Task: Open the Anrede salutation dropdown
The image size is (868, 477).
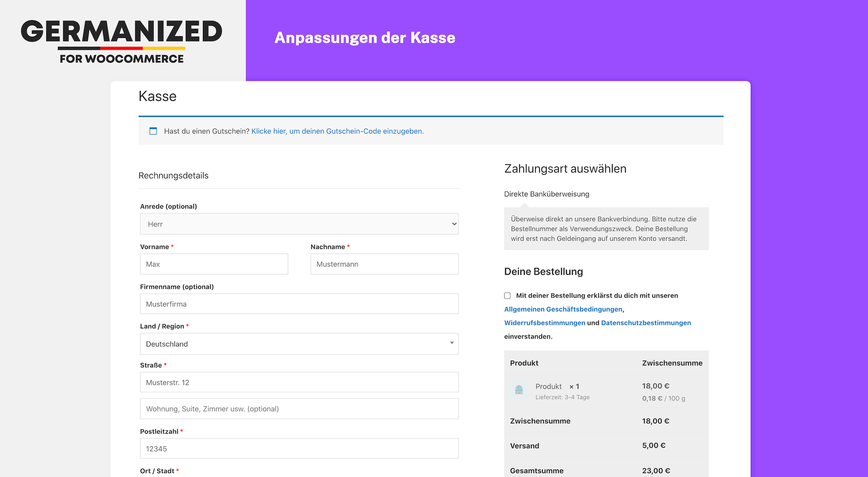Action: click(299, 224)
